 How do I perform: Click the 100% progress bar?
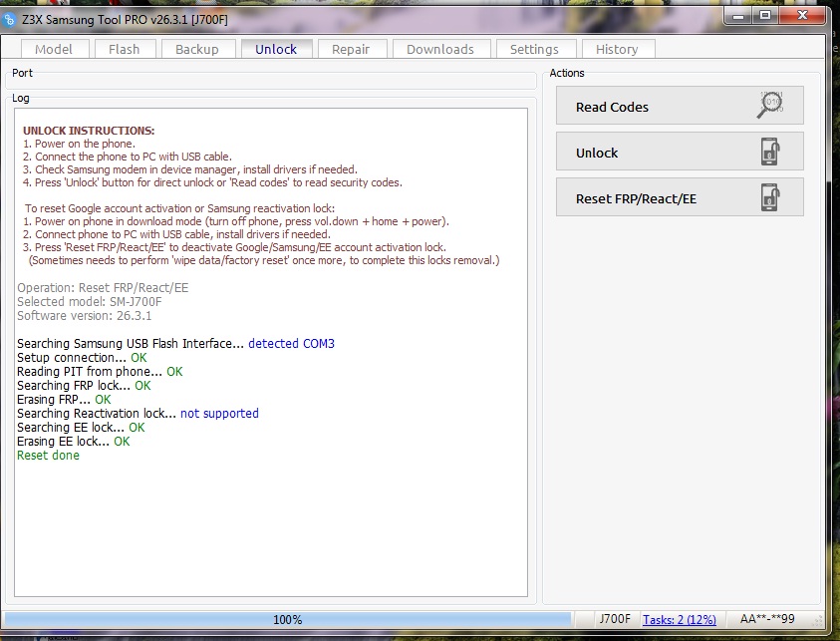pyautogui.click(x=288, y=619)
